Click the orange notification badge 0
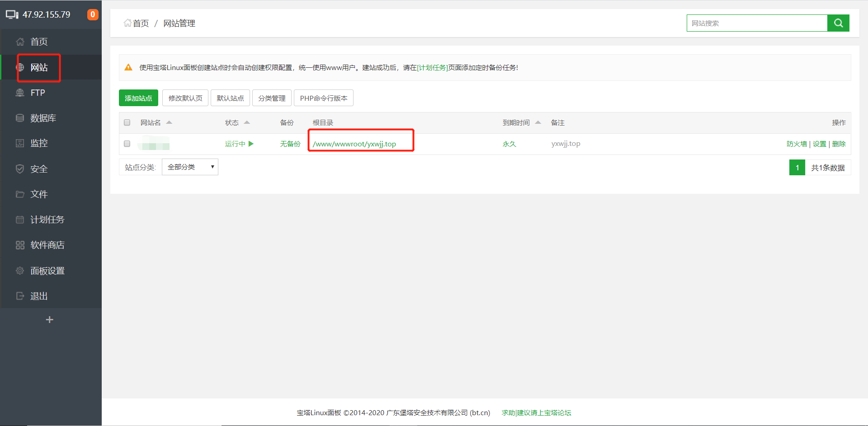Screen dimensions: 868x426 (x=93, y=14)
